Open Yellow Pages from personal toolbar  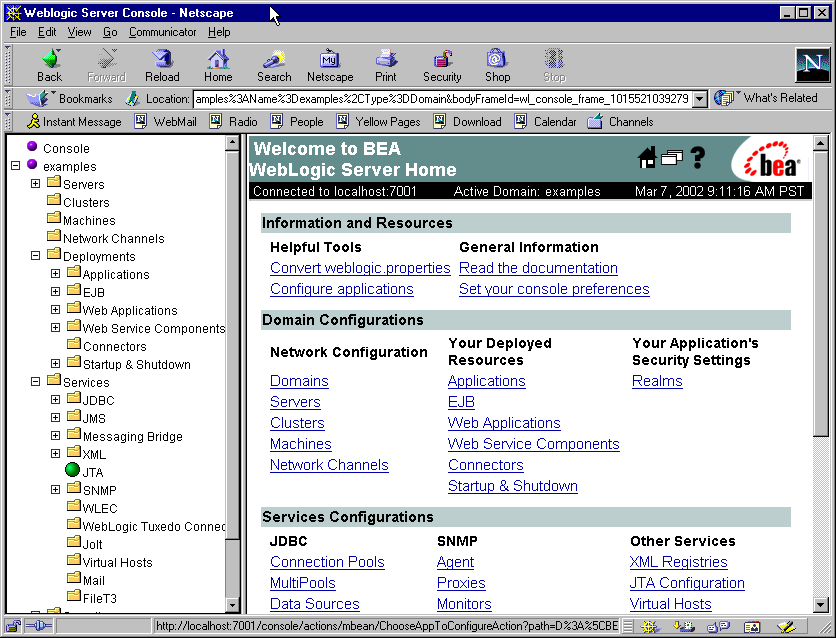click(x=379, y=122)
